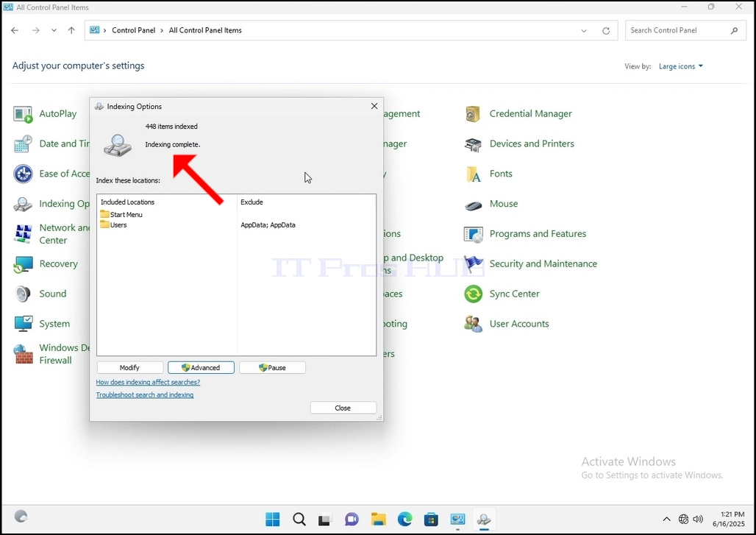The width and height of the screenshot is (756, 535).
Task: Show hidden system tray icons
Action: pyautogui.click(x=667, y=519)
